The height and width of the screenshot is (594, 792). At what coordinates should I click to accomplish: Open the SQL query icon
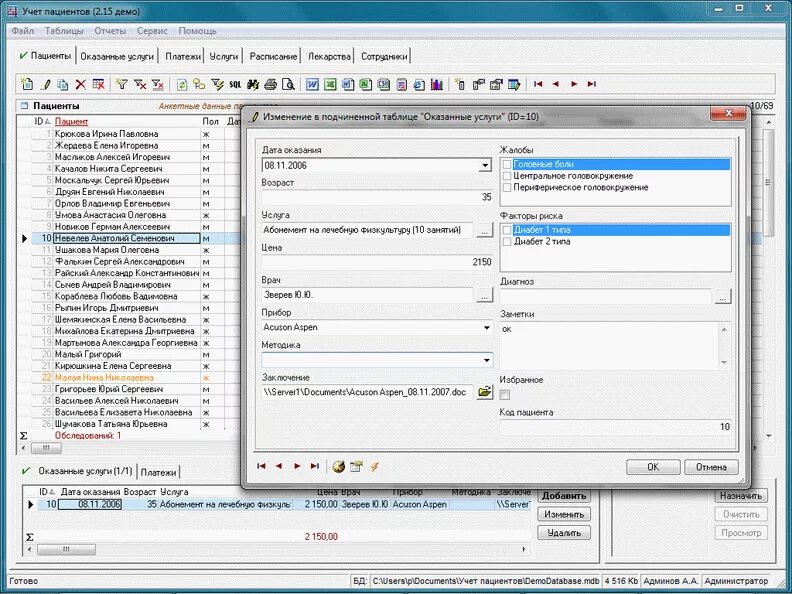point(235,84)
